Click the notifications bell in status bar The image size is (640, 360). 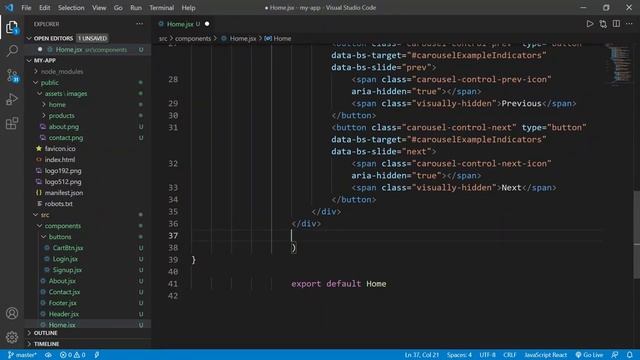click(630, 355)
